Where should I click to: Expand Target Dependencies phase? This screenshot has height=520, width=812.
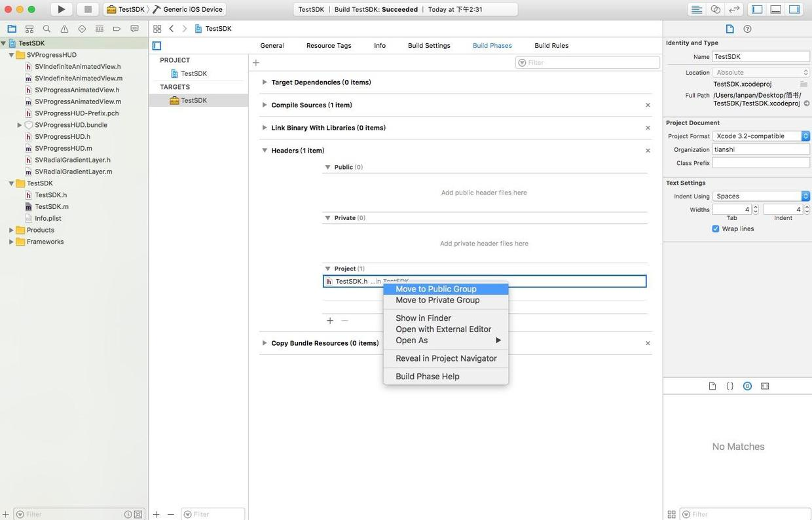pyautogui.click(x=264, y=83)
